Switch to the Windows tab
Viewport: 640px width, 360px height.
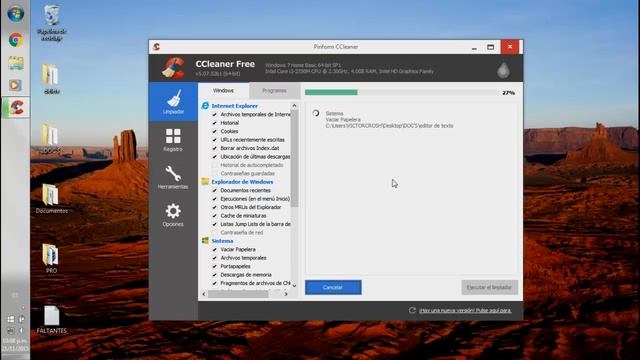tap(223, 91)
